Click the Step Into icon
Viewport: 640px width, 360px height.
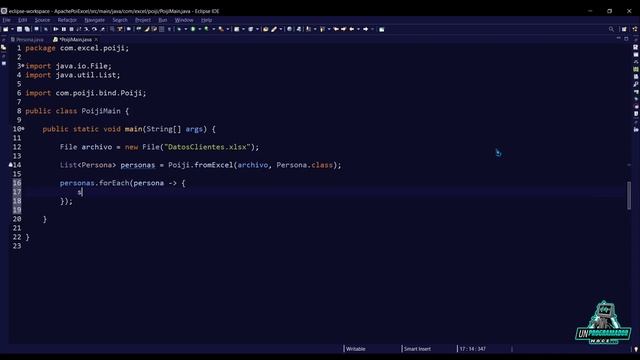click(x=86, y=29)
